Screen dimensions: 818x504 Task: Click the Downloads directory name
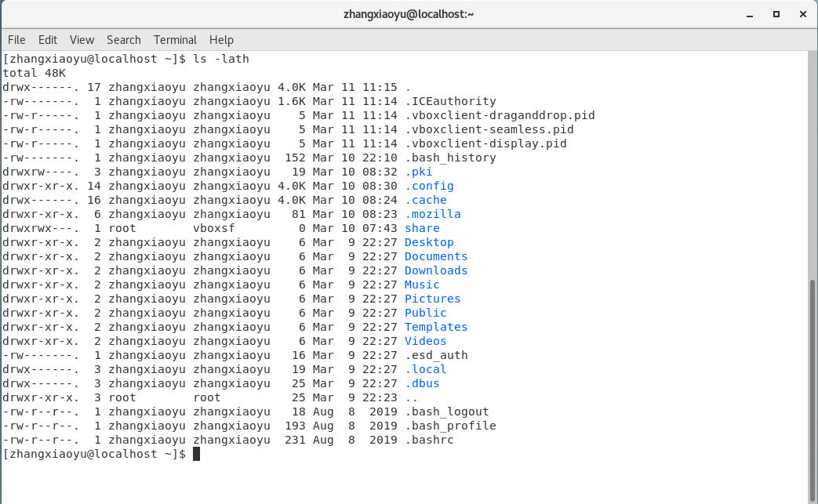(436, 270)
